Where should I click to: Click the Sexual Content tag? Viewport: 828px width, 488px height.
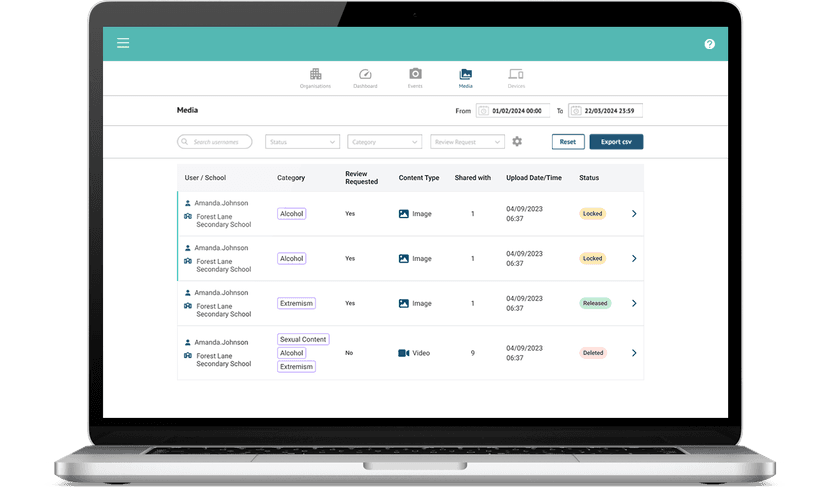[x=303, y=340]
